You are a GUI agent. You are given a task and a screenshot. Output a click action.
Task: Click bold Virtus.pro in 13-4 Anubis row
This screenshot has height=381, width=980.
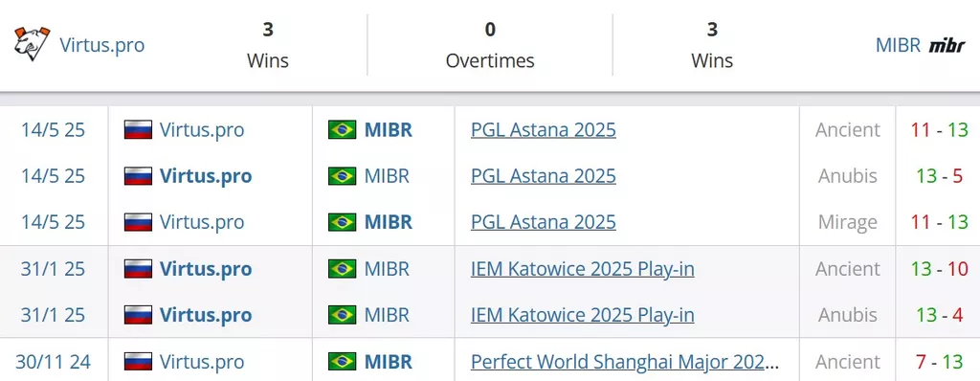click(206, 315)
